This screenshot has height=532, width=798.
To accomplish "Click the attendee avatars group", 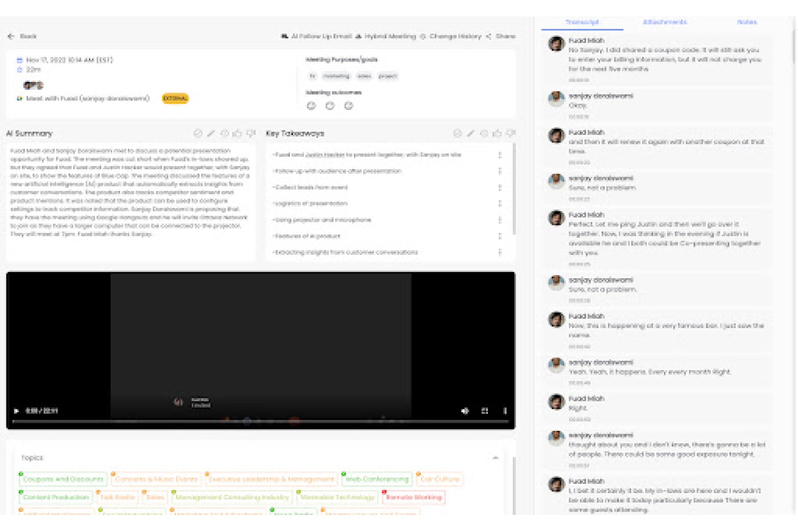I will tap(33, 85).
